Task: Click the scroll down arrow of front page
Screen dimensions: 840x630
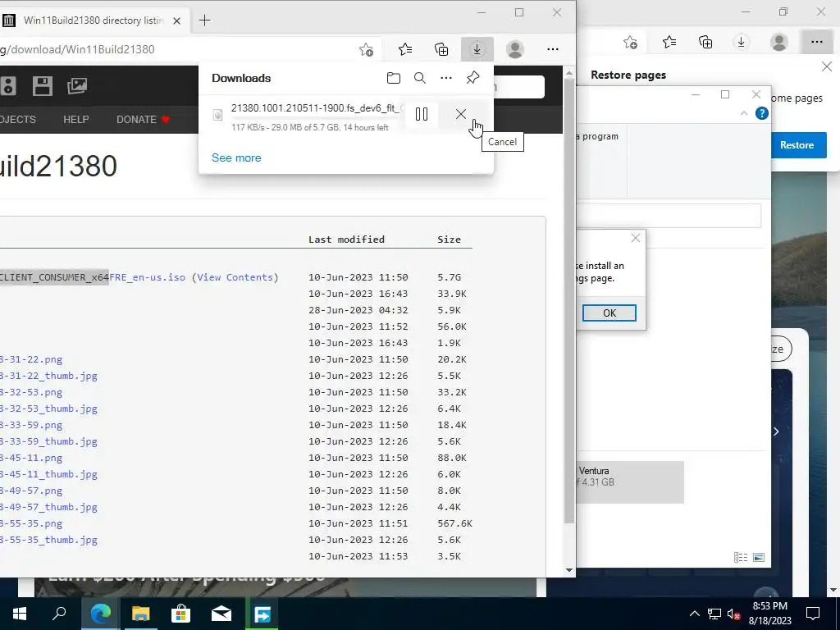Action: coord(569,571)
